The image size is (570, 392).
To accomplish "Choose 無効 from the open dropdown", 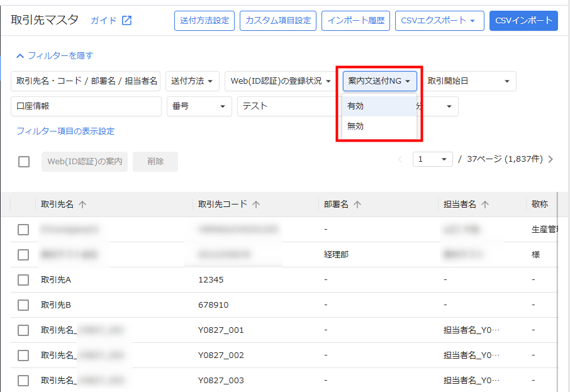I will pyautogui.click(x=356, y=126).
